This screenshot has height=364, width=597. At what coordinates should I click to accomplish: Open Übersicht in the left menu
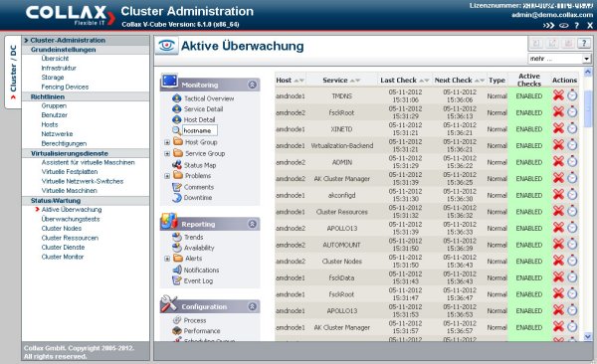pyautogui.click(x=55, y=59)
